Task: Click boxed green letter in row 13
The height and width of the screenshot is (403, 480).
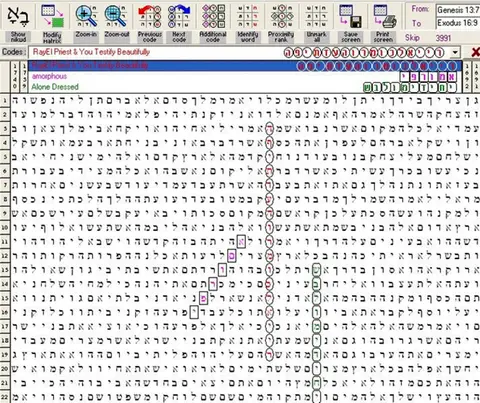Action: pos(316,270)
